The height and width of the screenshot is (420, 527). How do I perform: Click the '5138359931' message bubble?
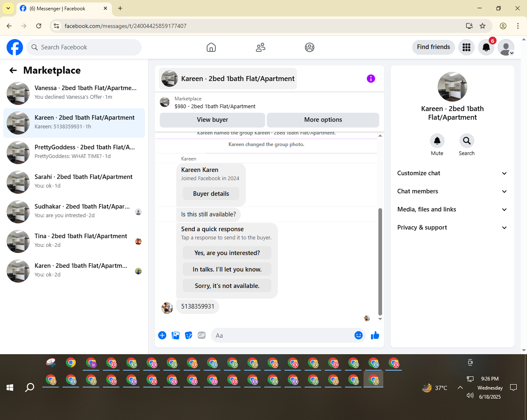[x=198, y=306]
